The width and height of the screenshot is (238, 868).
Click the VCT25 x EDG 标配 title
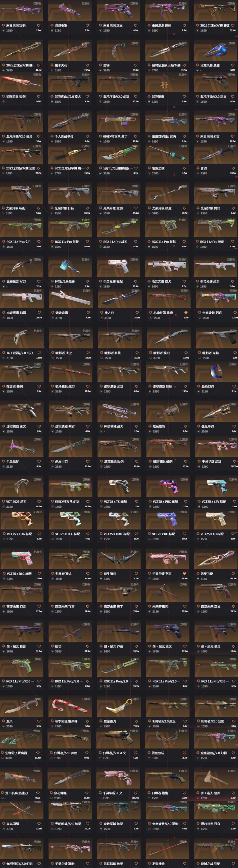pyautogui.click(x=19, y=534)
